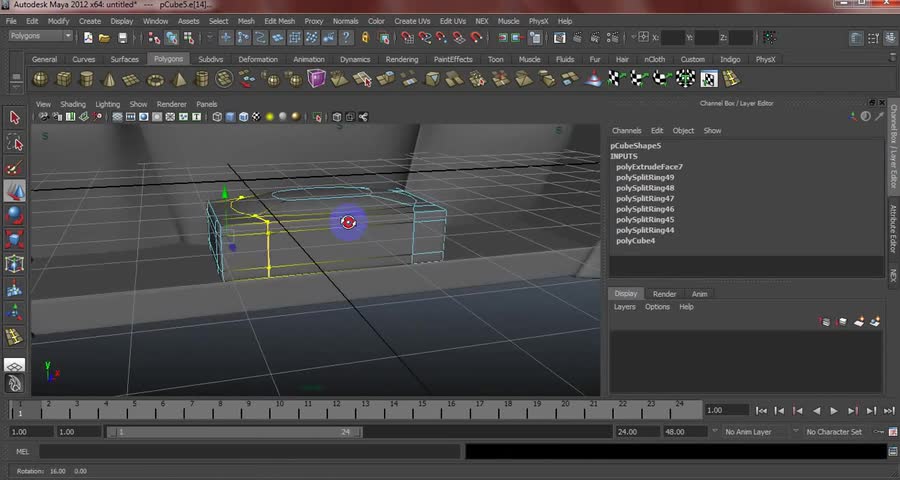Switch to the Surfaces shelf tab
This screenshot has width=900, height=480.
125,59
